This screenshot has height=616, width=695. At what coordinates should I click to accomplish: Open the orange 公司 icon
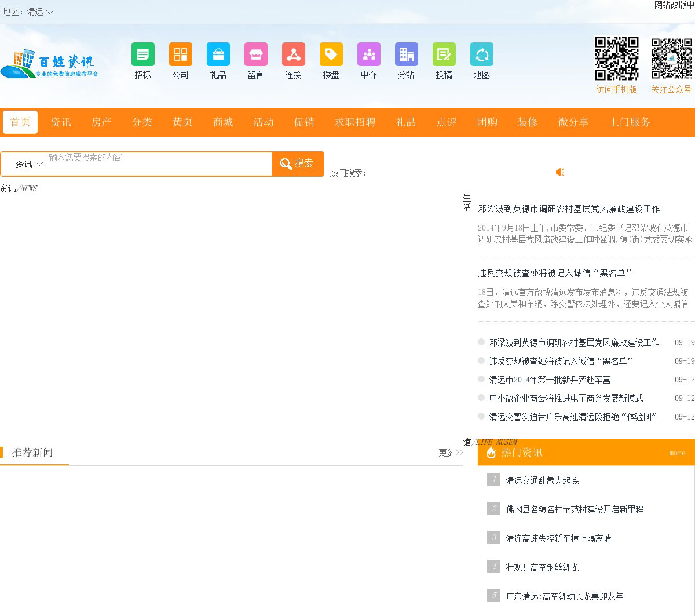coord(180,54)
